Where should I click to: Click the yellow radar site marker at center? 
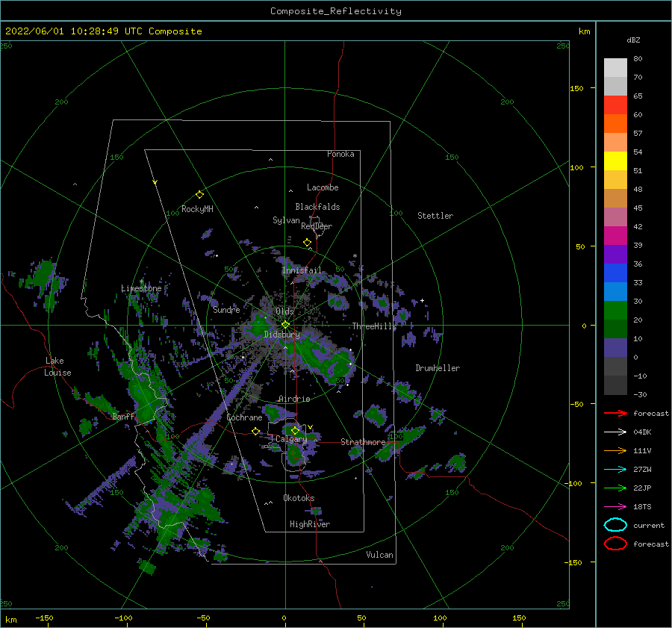tap(285, 325)
